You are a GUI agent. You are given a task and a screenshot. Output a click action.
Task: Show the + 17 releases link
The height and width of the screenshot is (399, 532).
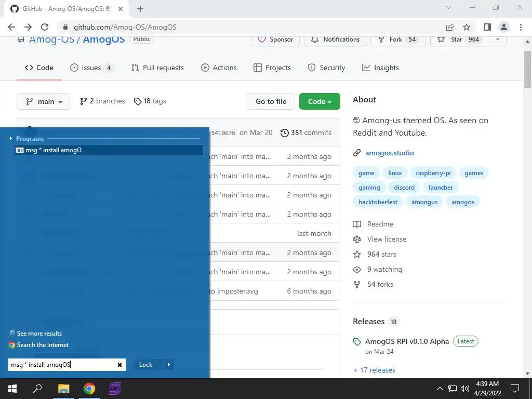(x=374, y=370)
